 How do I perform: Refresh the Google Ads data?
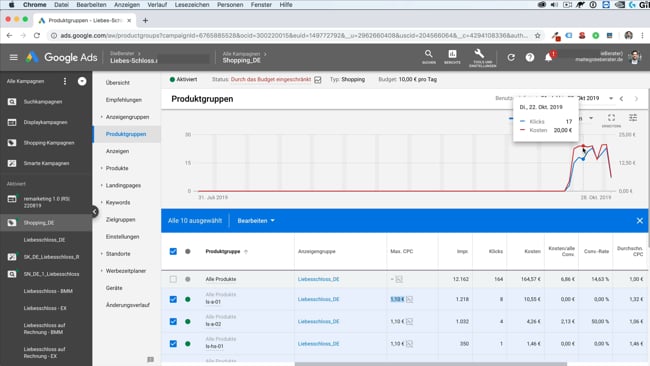click(x=511, y=57)
